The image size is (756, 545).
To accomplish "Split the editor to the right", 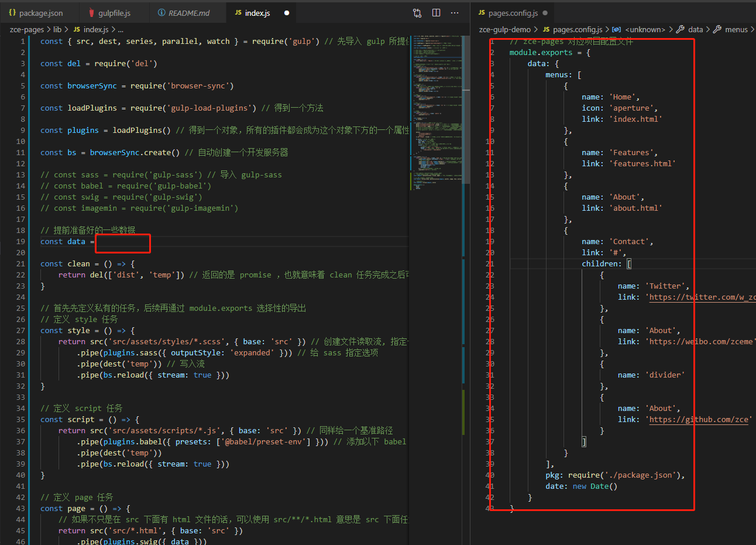I will [436, 13].
